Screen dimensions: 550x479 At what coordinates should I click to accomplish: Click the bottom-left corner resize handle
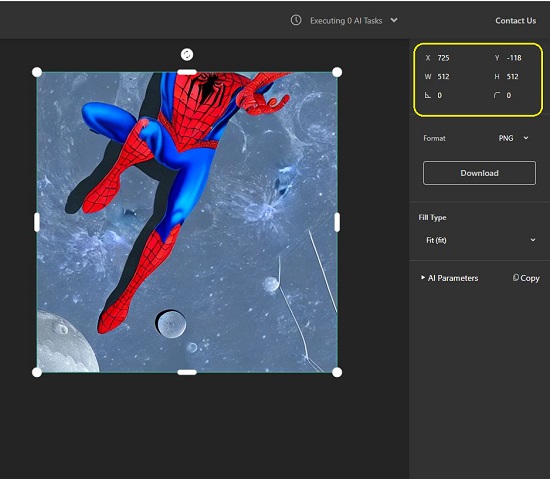pos(37,372)
